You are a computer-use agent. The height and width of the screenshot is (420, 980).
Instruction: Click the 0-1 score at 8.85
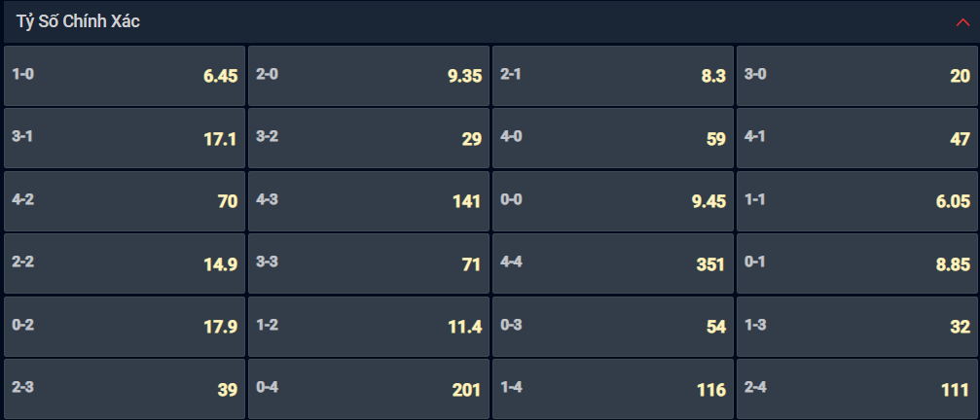click(857, 263)
